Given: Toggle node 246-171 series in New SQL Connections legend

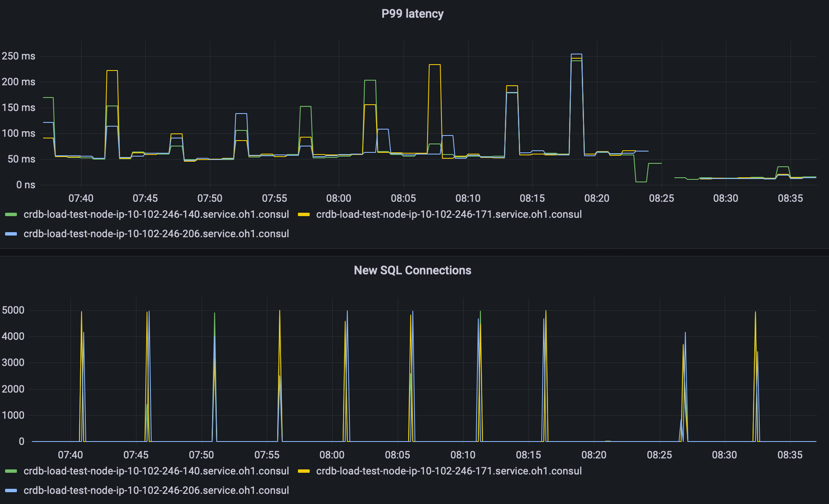Looking at the screenshot, I should tap(449, 471).
